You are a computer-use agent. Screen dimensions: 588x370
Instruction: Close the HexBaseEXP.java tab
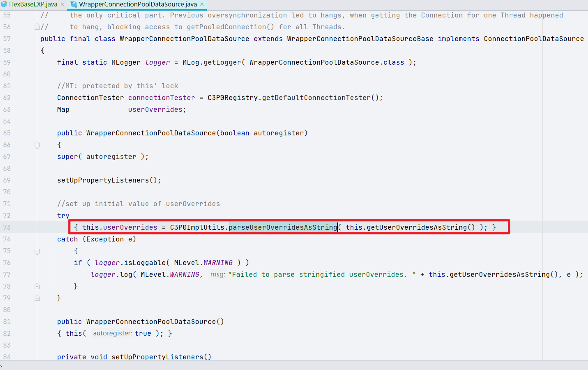point(62,5)
